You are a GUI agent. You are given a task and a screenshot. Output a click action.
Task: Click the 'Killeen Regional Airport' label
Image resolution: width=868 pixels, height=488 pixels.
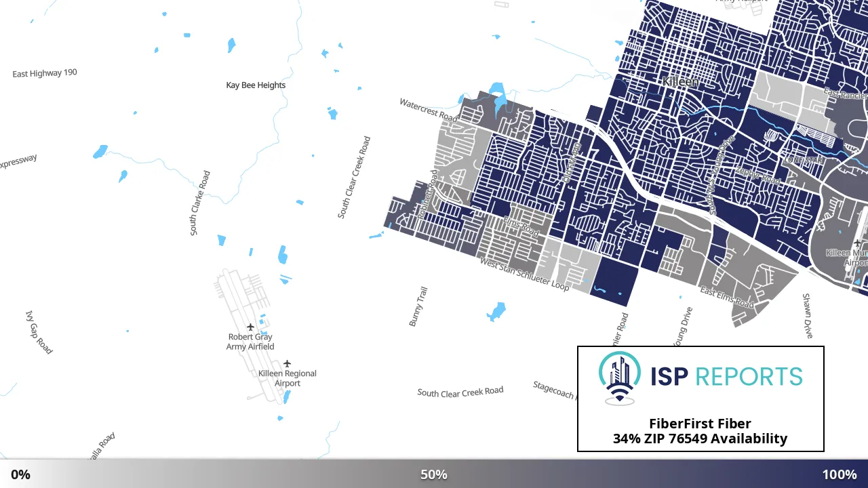pos(288,378)
